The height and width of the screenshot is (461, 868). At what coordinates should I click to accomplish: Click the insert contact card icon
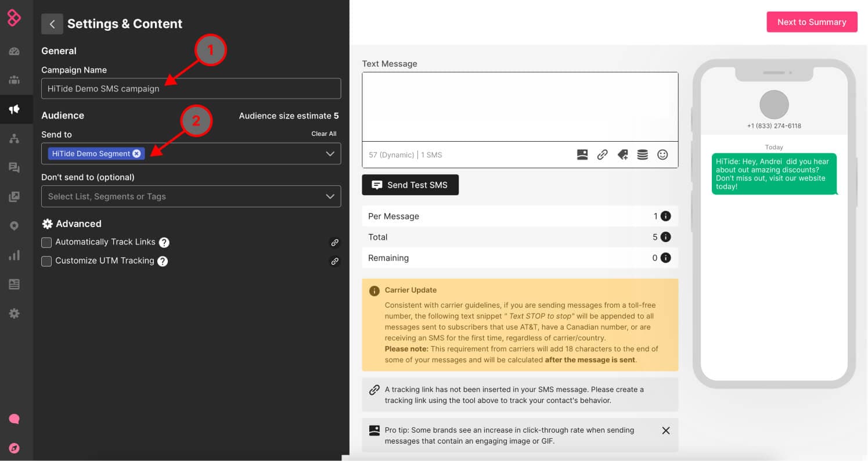click(x=582, y=155)
